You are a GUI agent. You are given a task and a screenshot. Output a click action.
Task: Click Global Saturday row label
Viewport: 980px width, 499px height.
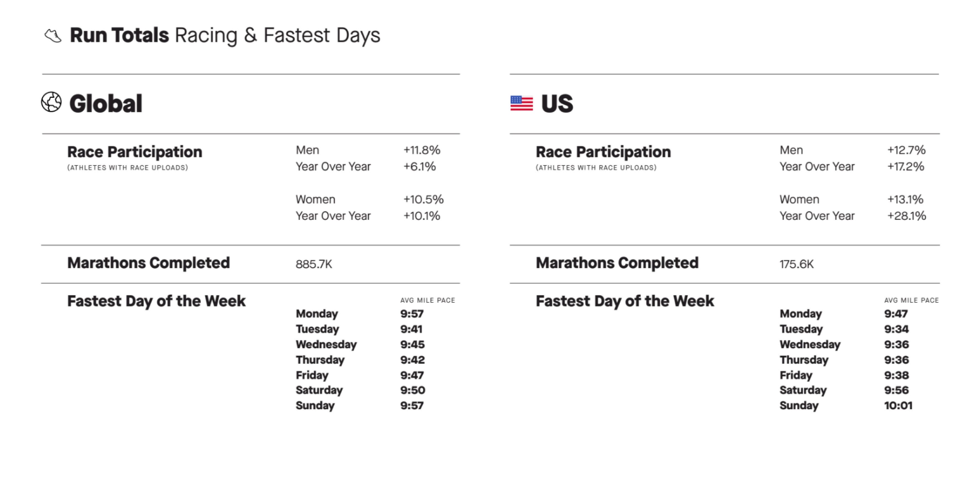319,390
